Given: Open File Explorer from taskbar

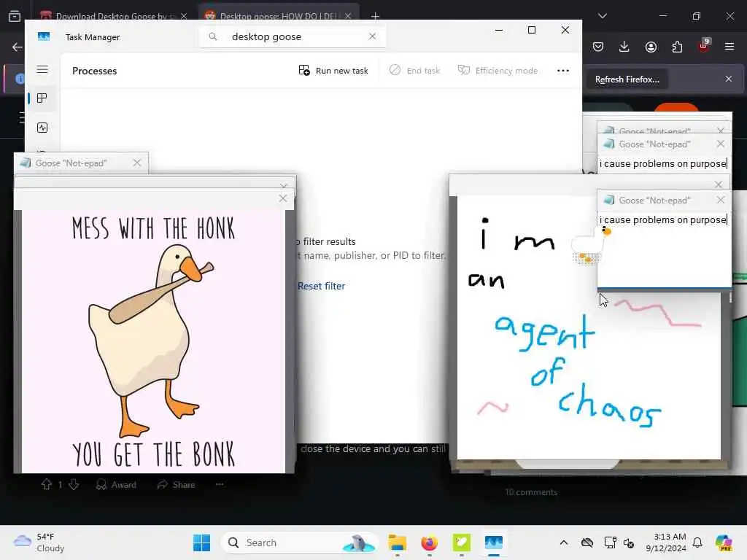Looking at the screenshot, I should (x=398, y=542).
